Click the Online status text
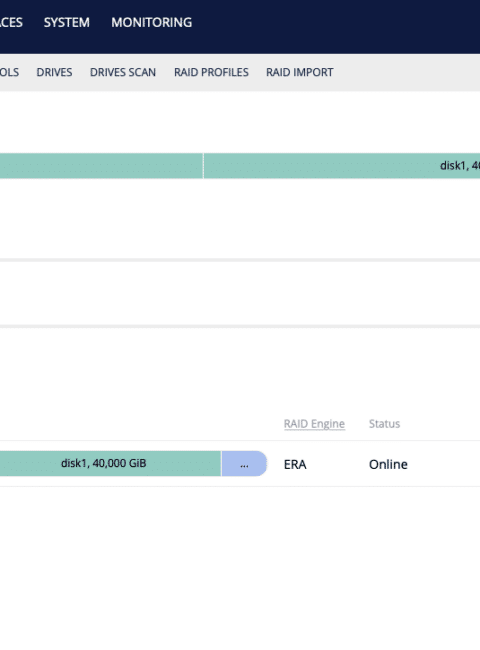This screenshot has width=480, height=650. click(388, 464)
